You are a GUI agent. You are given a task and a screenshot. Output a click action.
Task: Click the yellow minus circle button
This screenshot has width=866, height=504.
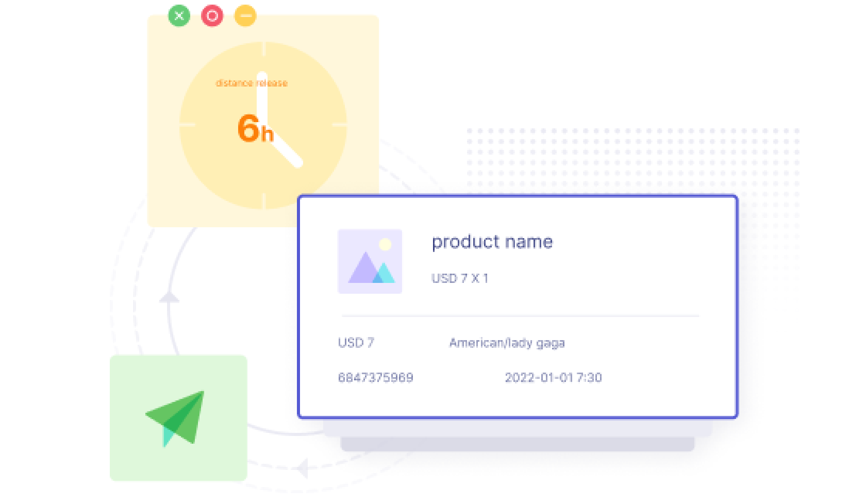[245, 15]
